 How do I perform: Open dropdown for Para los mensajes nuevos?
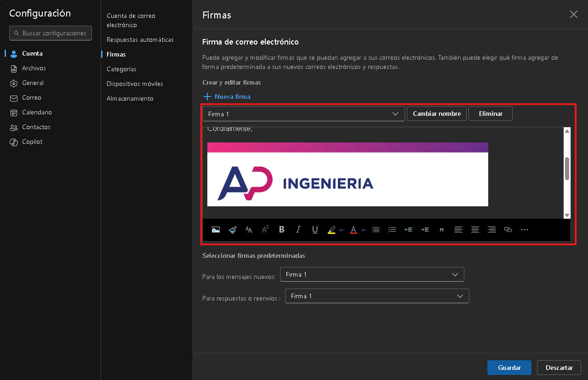pyautogui.click(x=372, y=274)
